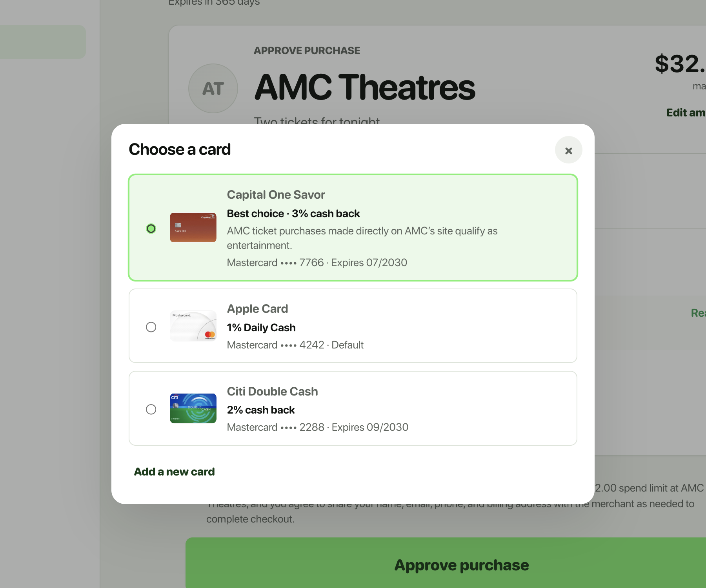Click the Capital One Savor card name
The image size is (706, 588).
point(276,195)
